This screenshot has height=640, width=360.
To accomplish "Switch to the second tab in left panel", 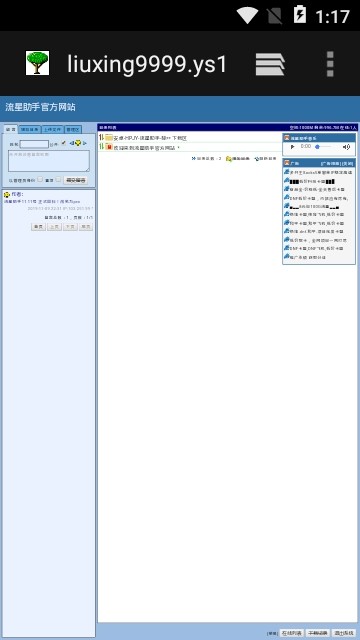I will click(x=30, y=129).
